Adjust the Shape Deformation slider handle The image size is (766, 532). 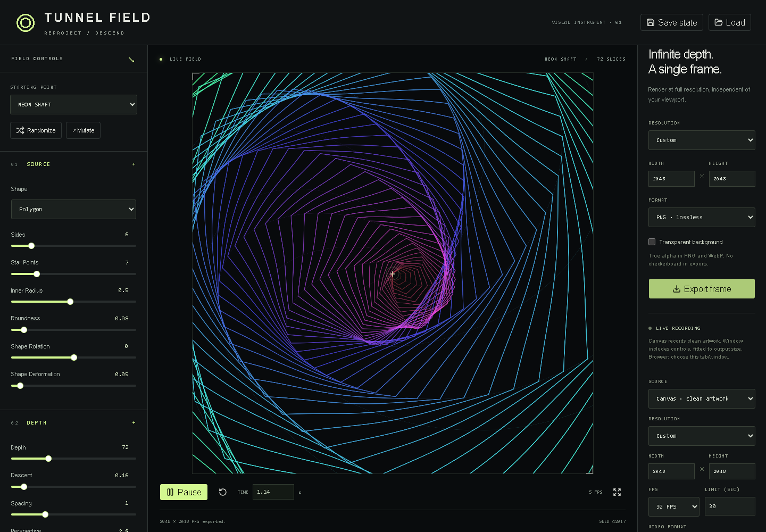(20, 386)
